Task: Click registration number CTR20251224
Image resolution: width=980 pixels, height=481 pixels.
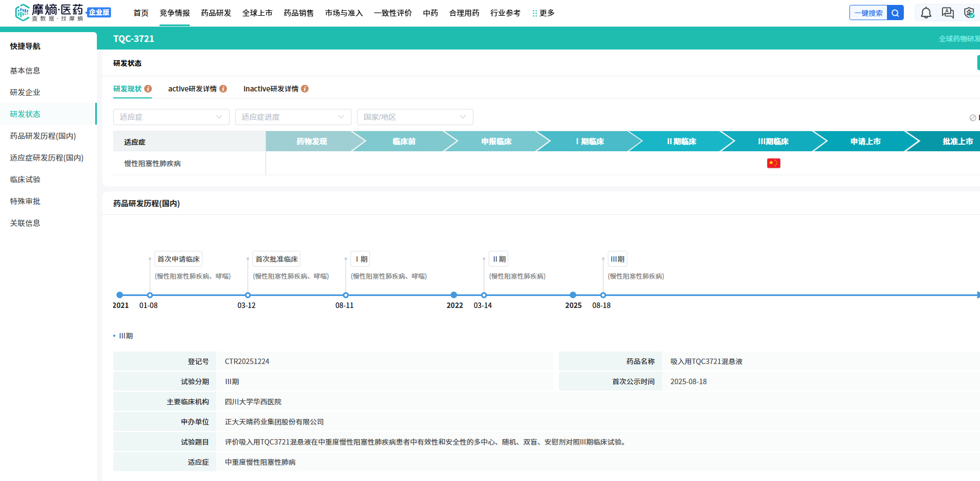Action: [247, 361]
